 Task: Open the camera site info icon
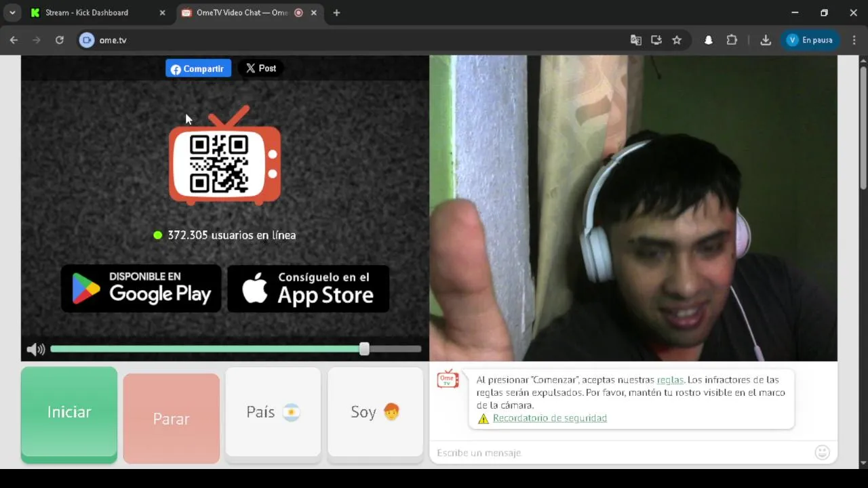coord(86,40)
